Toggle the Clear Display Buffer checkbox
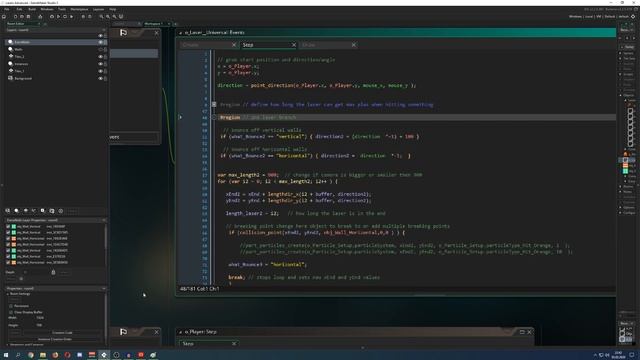 pos(11,312)
